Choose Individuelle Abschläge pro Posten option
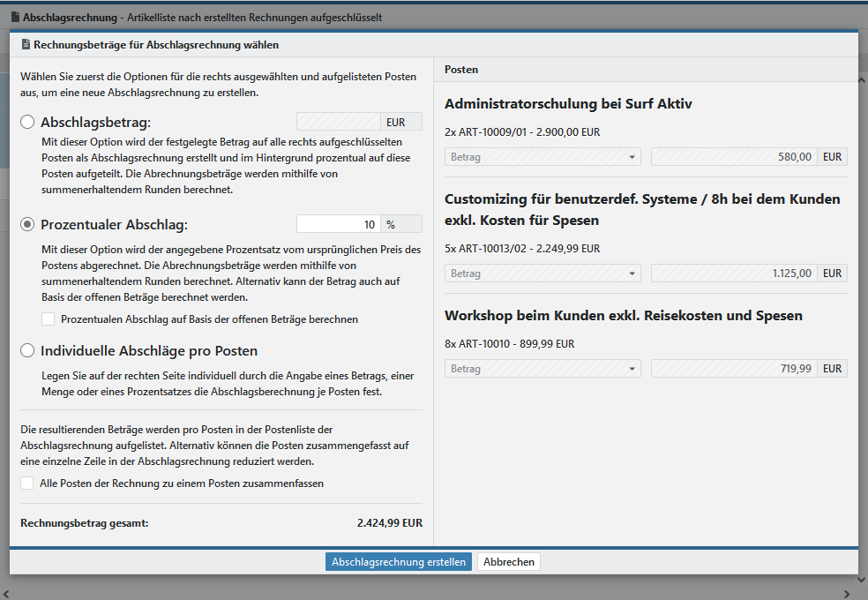This screenshot has height=600, width=868. [27, 350]
